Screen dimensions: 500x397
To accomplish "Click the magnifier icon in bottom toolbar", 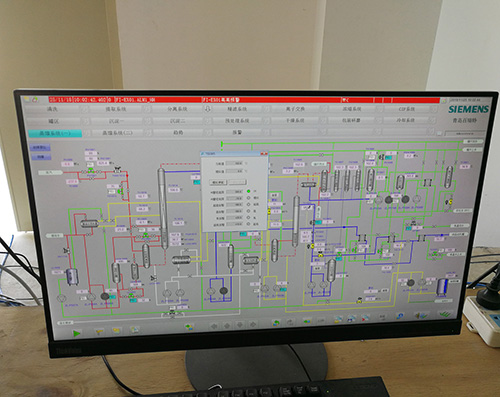I will (400, 316).
